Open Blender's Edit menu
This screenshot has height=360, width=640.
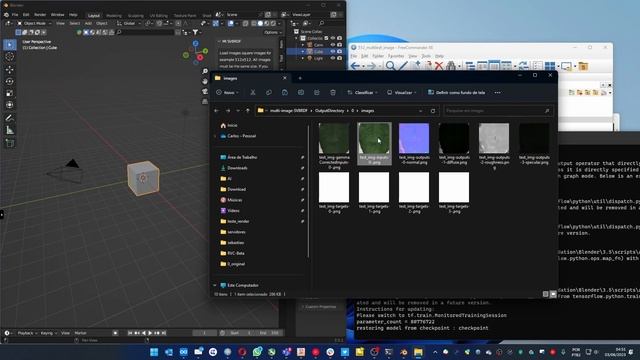point(26,14)
